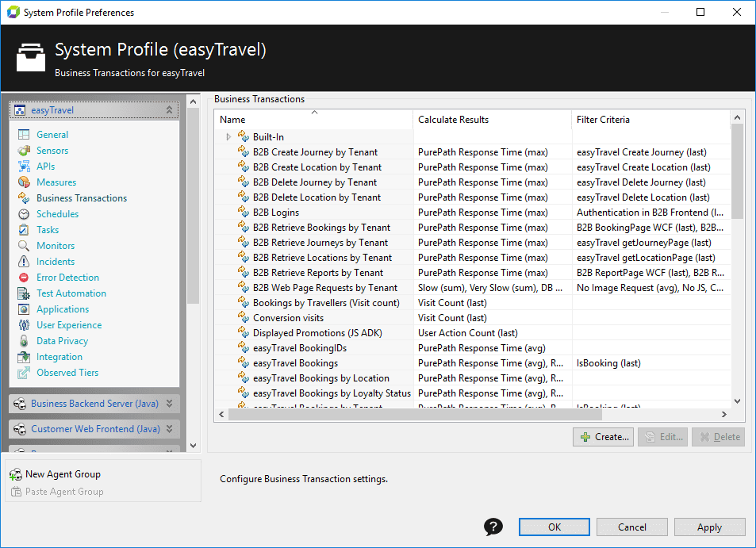Image resolution: width=756 pixels, height=548 pixels.
Task: Click the Integration icon
Action: pos(24,357)
